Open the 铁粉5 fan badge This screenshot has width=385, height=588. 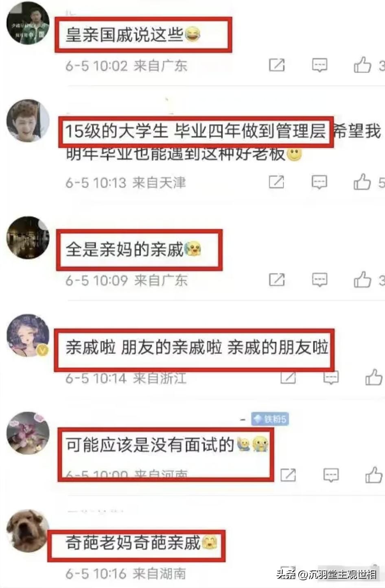pos(270,419)
